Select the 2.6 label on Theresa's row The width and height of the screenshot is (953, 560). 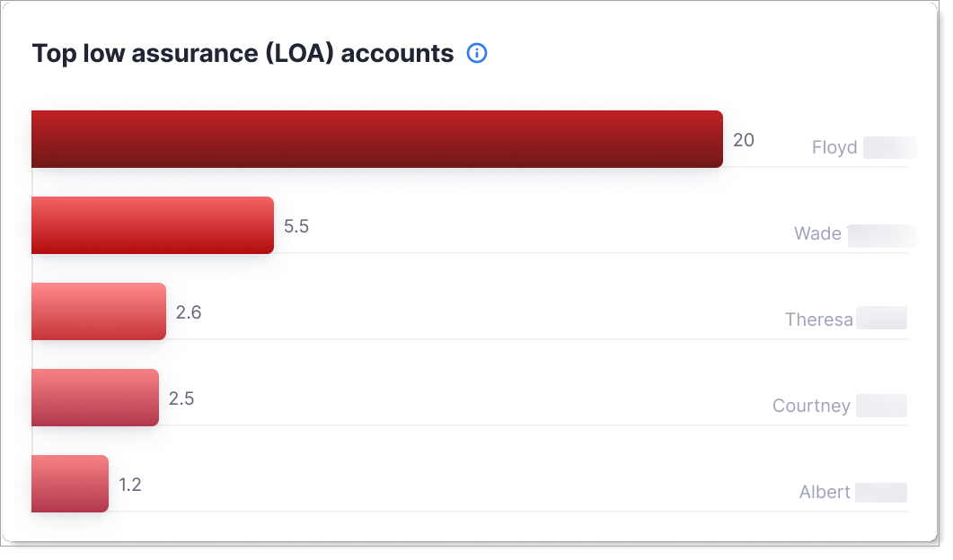[x=191, y=312]
